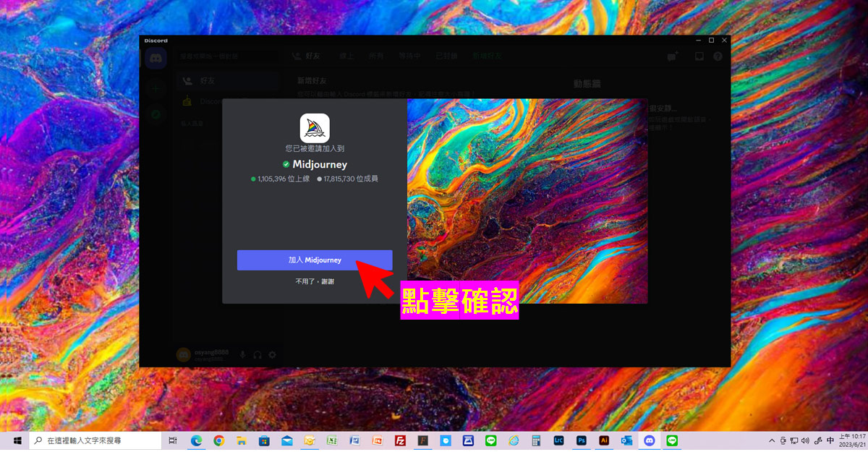The image size is (868, 452).
Task: Click the Windows taskbar search box
Action: tap(96, 440)
